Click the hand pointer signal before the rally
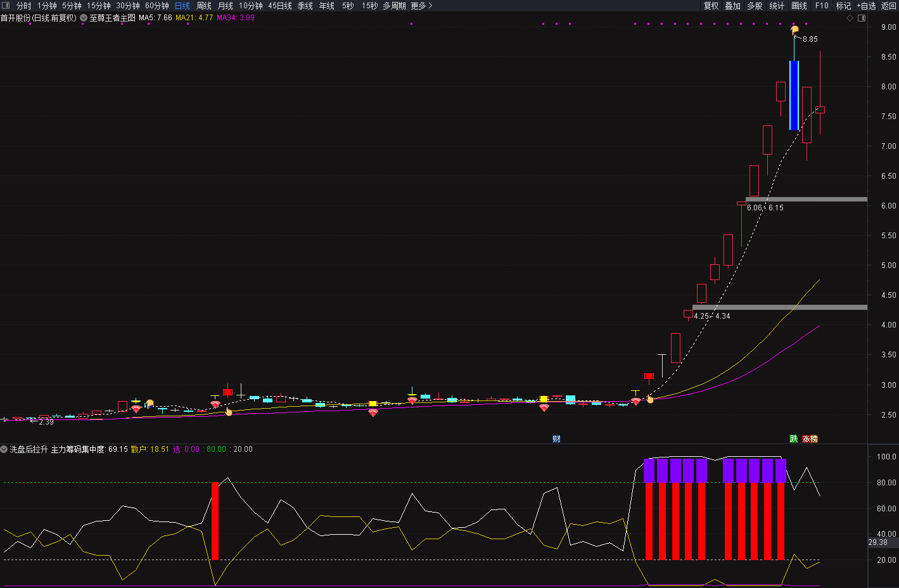The image size is (899, 588). point(649,399)
